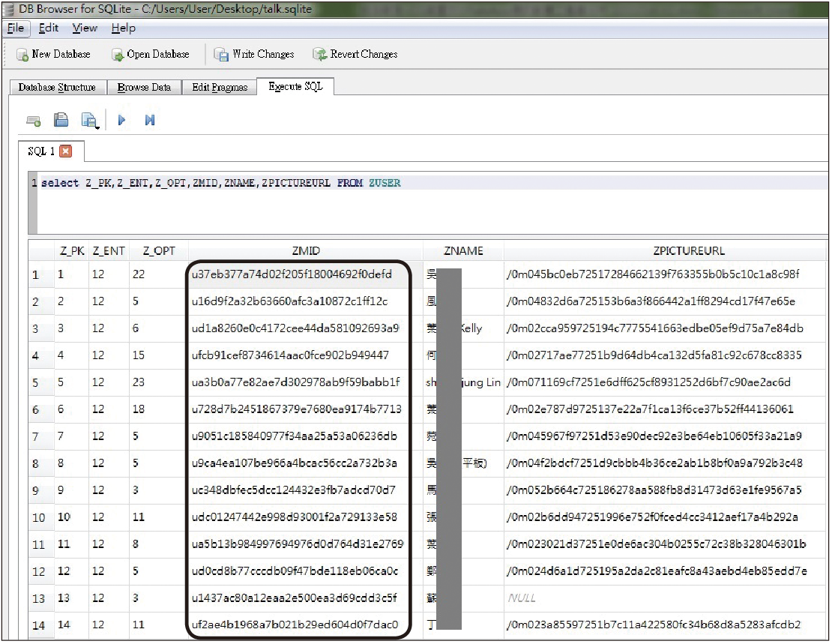
Task: Open a new SQL tab icon
Action: pyautogui.click(x=34, y=121)
